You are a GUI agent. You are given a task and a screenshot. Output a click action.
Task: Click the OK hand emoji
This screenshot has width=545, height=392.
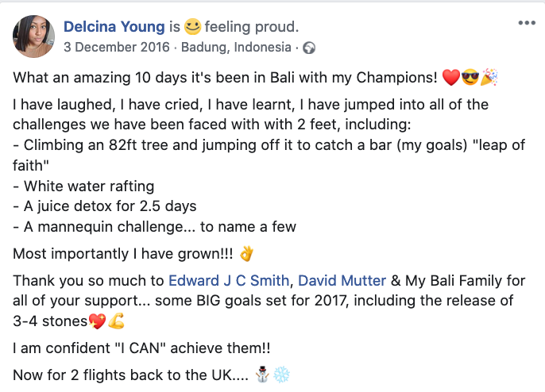coord(247,254)
